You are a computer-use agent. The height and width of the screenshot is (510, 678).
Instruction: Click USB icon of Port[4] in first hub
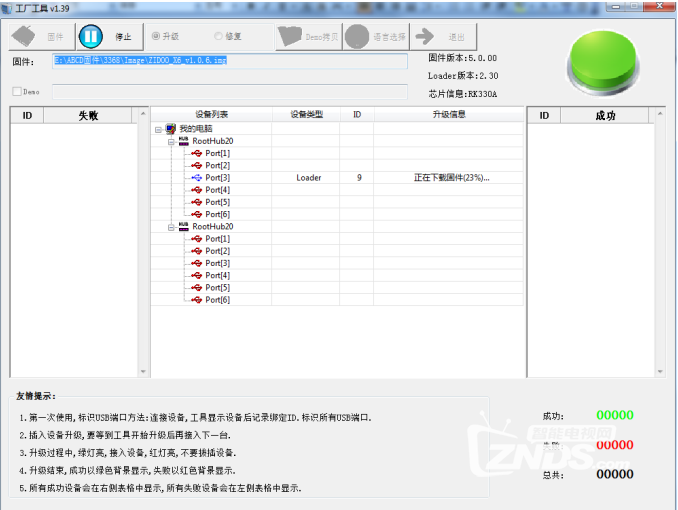(x=197, y=190)
